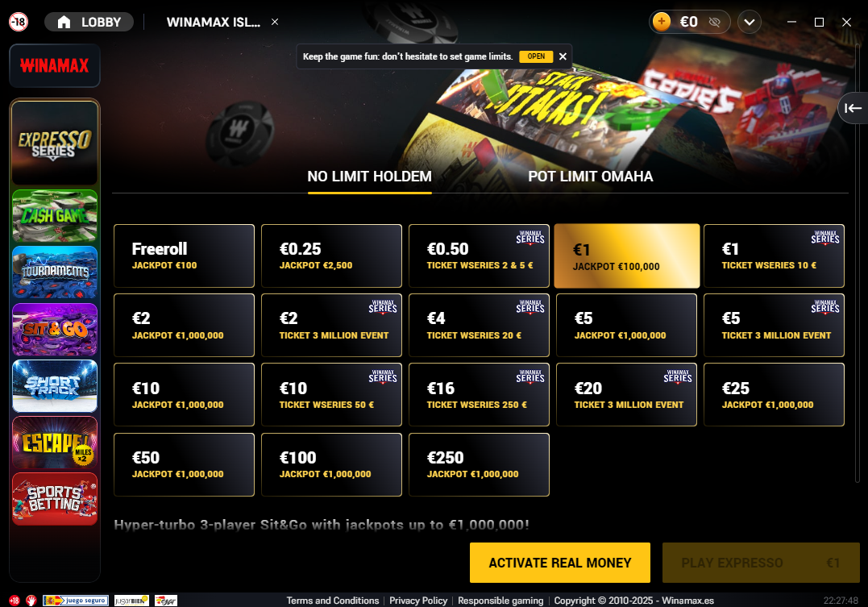Open the Cash Game section
The width and height of the screenshot is (868, 607).
55,216
